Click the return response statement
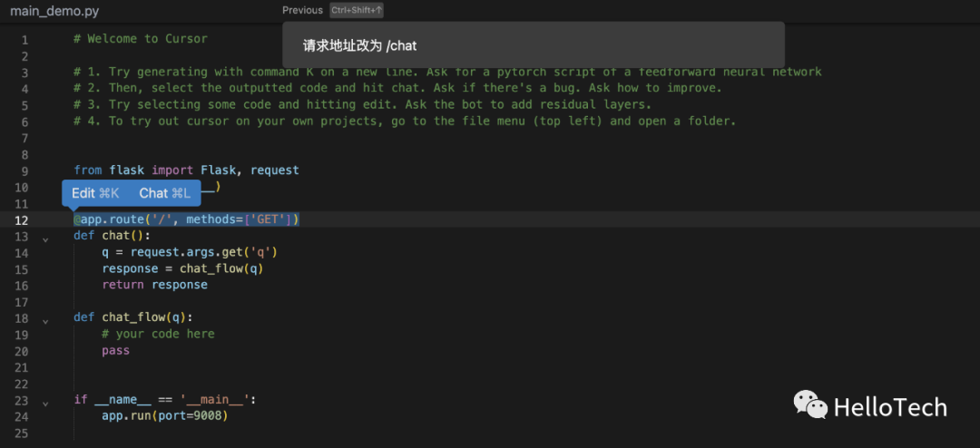 [154, 285]
